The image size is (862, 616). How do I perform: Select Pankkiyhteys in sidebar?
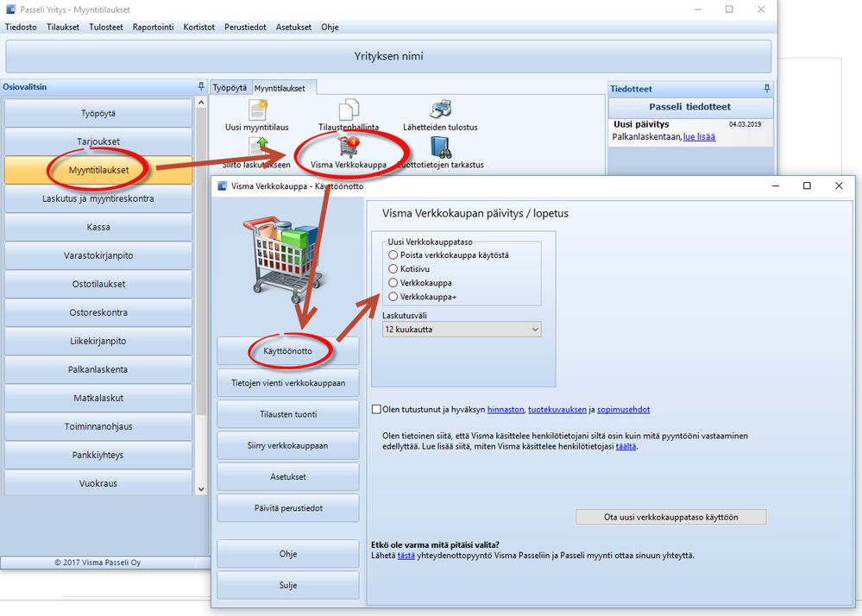pos(98,455)
